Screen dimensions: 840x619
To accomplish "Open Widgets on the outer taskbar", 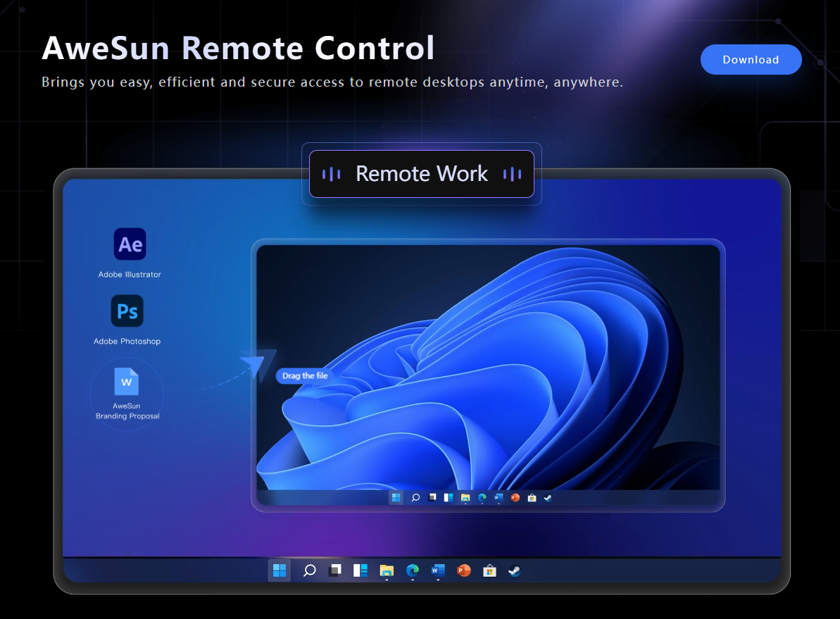I will [x=361, y=570].
